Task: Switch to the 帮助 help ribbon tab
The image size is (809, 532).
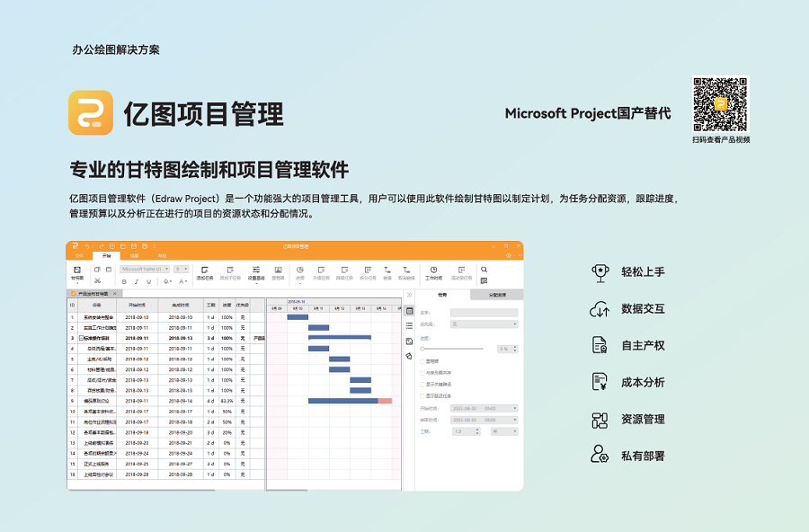Action: pyautogui.click(x=162, y=256)
